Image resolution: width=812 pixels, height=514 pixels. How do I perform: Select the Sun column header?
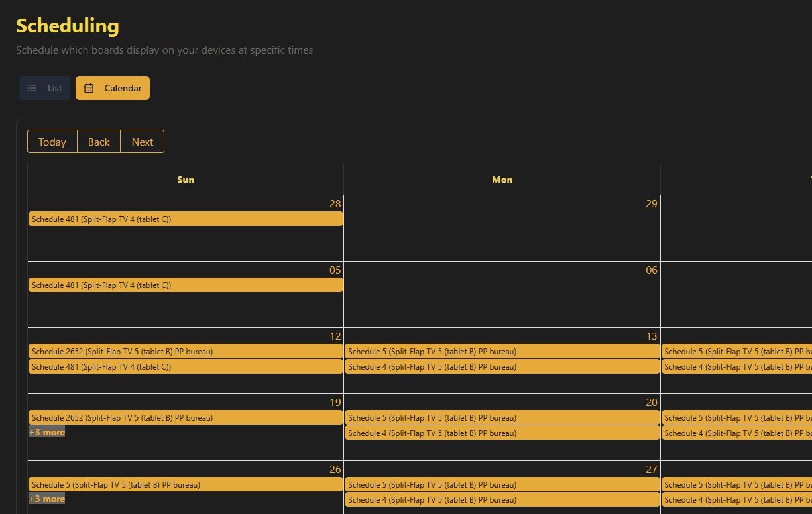pyautogui.click(x=186, y=180)
